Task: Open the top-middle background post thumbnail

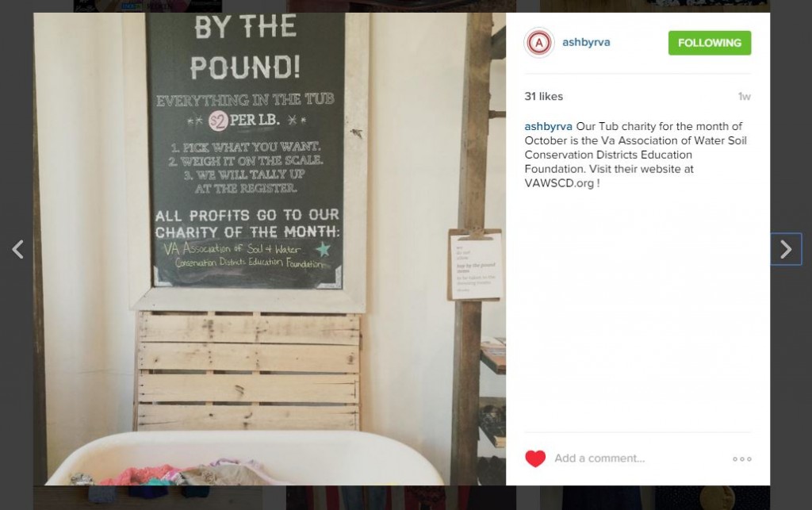Action: point(400,6)
